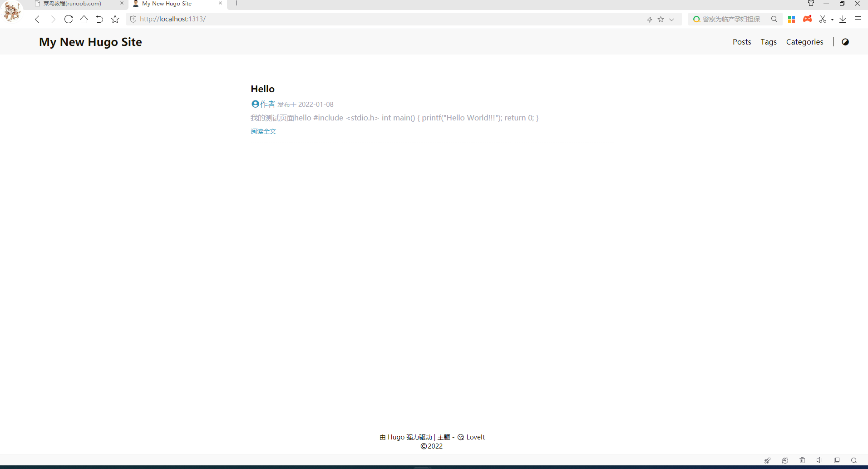Open the Posts navigation item
868x469 pixels.
click(742, 42)
